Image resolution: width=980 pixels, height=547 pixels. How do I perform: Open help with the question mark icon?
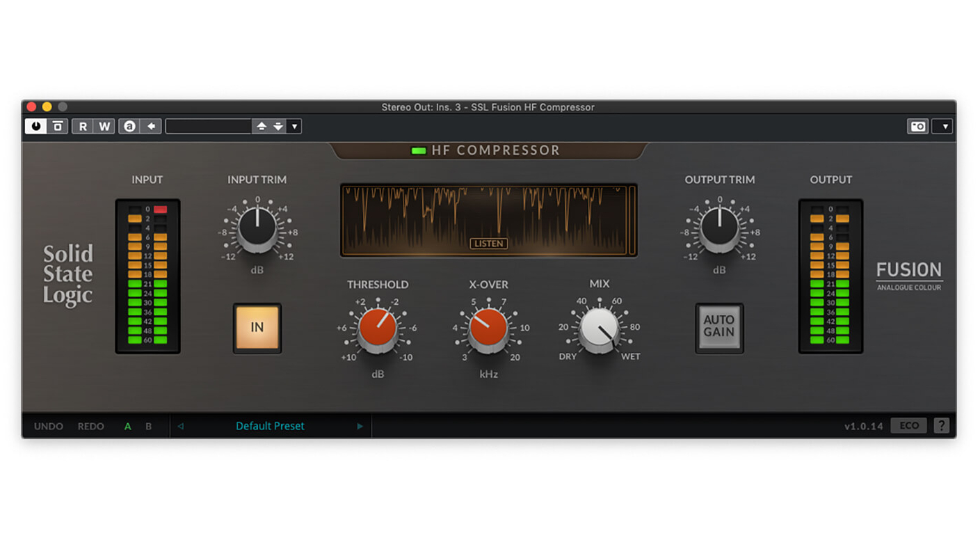click(941, 426)
